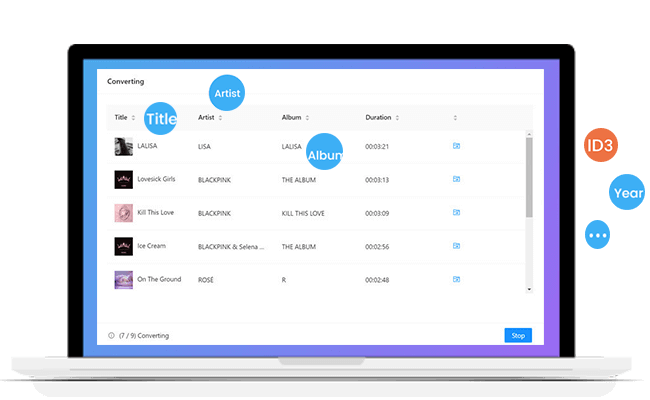The height and width of the screenshot is (400, 650).
Task: Click the artist cell LISA
Action: pyautogui.click(x=204, y=147)
